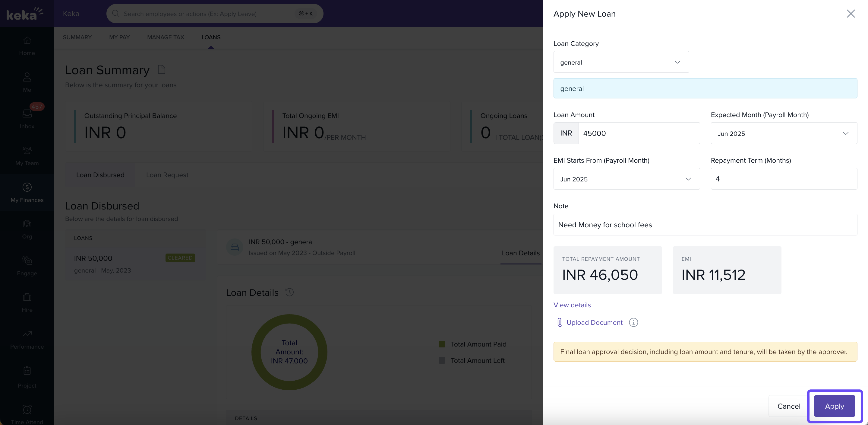Click the Loan Amount input field
The width and height of the screenshot is (868, 425).
tap(639, 133)
